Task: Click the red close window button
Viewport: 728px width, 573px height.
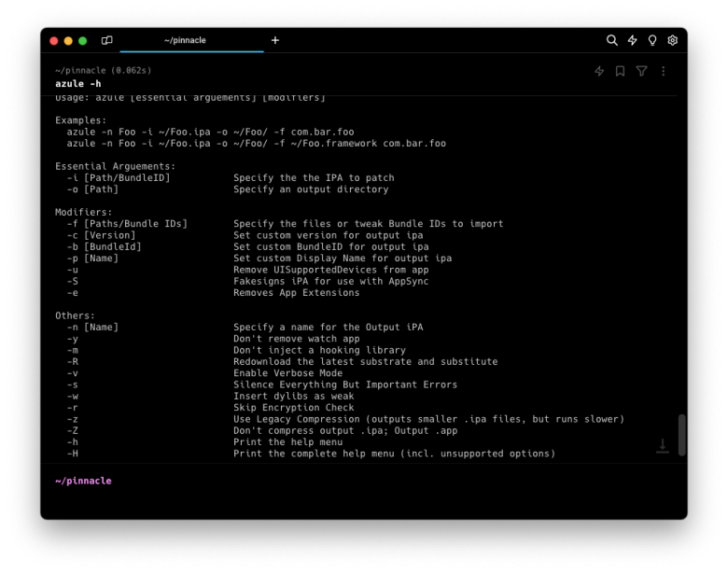Action: [x=54, y=41]
